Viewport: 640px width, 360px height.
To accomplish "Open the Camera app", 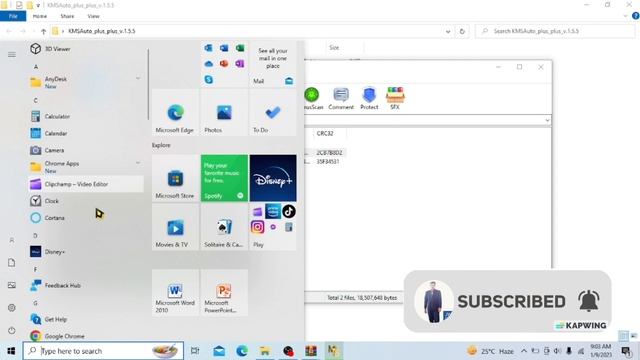I will (86, 150).
